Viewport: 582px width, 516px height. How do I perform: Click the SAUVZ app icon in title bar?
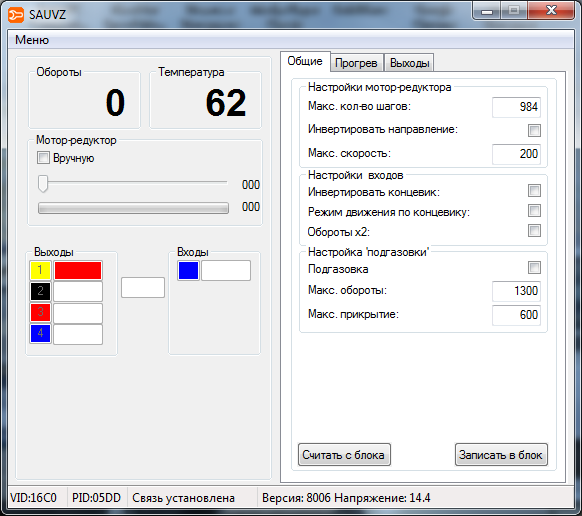(x=16, y=15)
